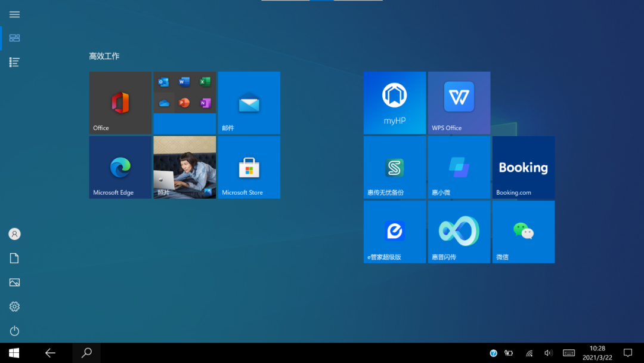
Task: Open OneDrive in the Office apps folder
Action: pyautogui.click(x=163, y=103)
